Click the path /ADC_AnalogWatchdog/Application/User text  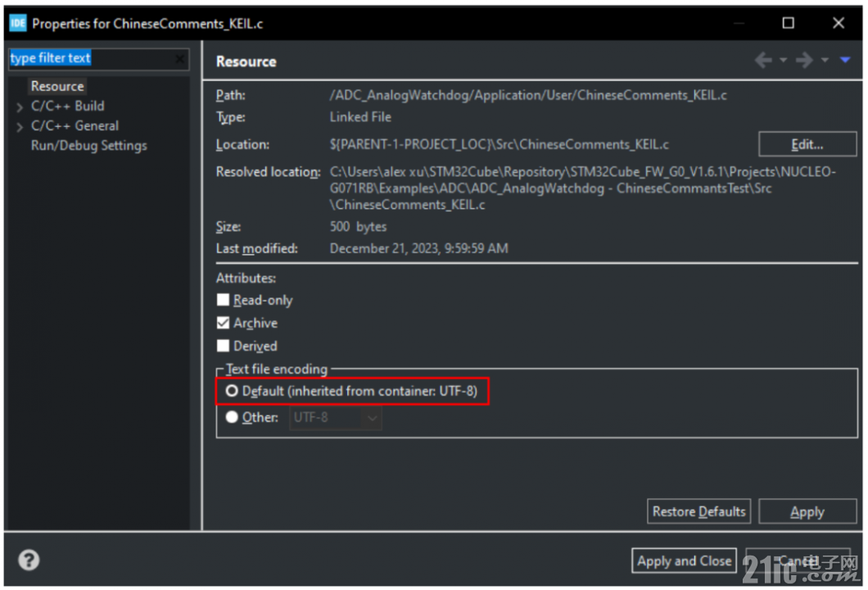[x=528, y=95]
